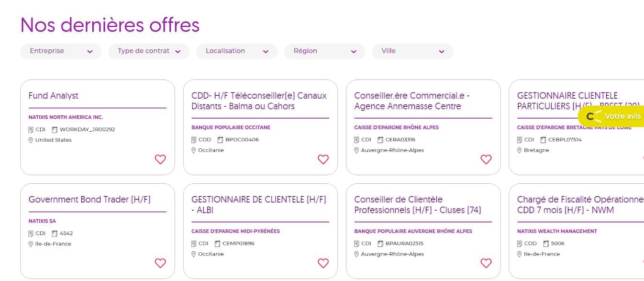Open the Fund Analyst job offer
The width and height of the screenshot is (644, 281).
(x=54, y=96)
